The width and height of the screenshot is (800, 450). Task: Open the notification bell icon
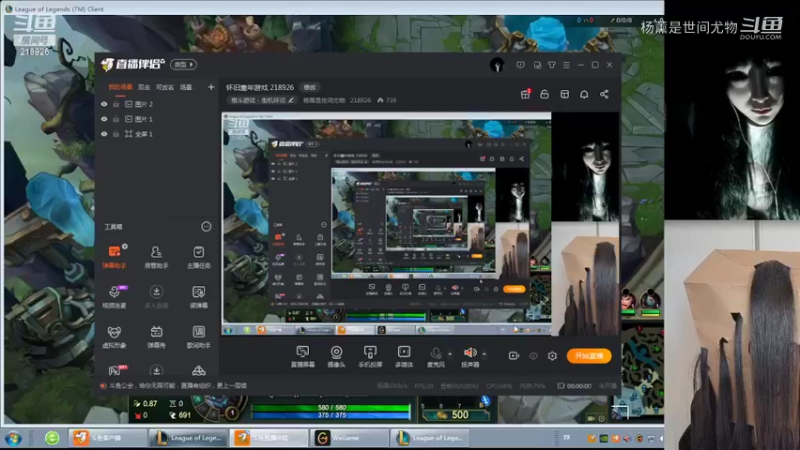[x=584, y=94]
